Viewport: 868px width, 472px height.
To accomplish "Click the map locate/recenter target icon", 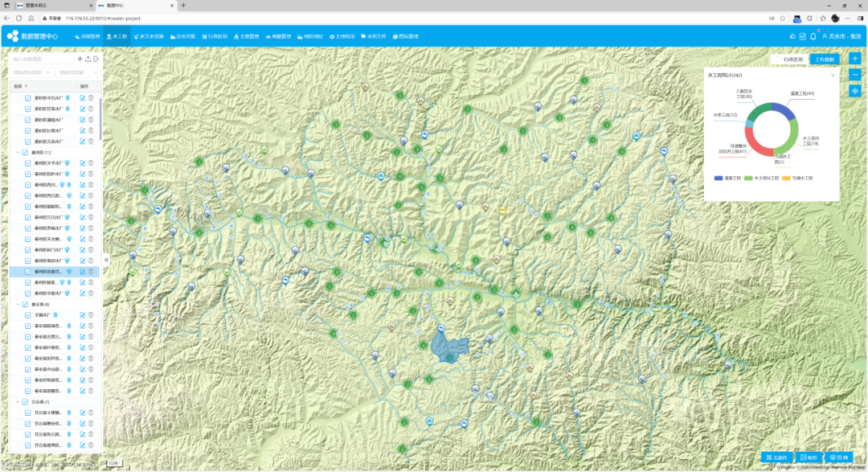I will click(855, 91).
